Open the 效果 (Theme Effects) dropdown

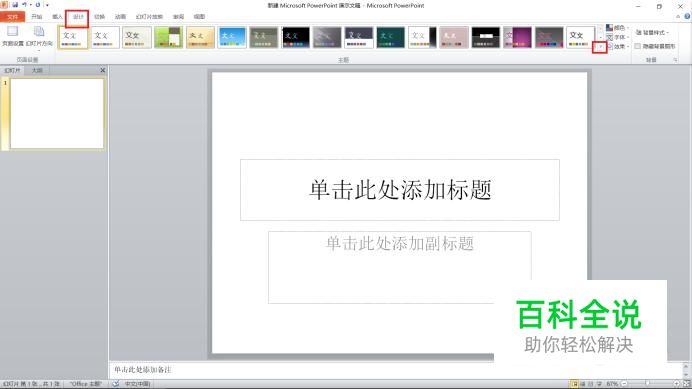point(617,46)
